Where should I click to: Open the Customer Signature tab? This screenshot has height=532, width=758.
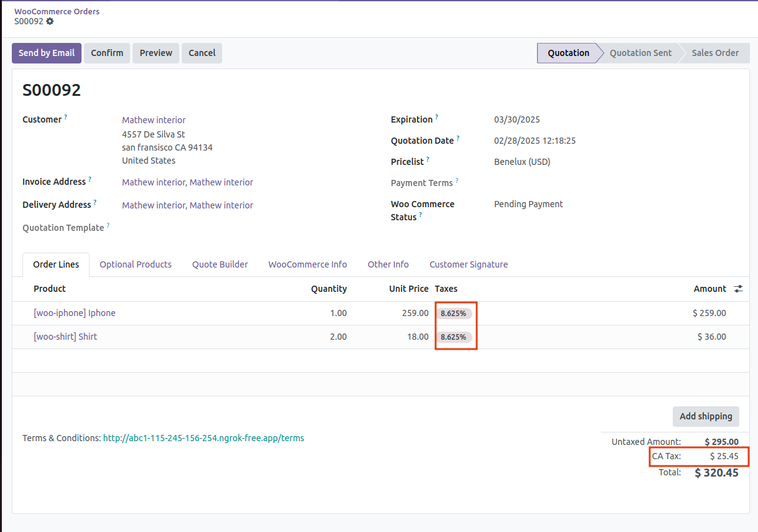click(x=469, y=264)
